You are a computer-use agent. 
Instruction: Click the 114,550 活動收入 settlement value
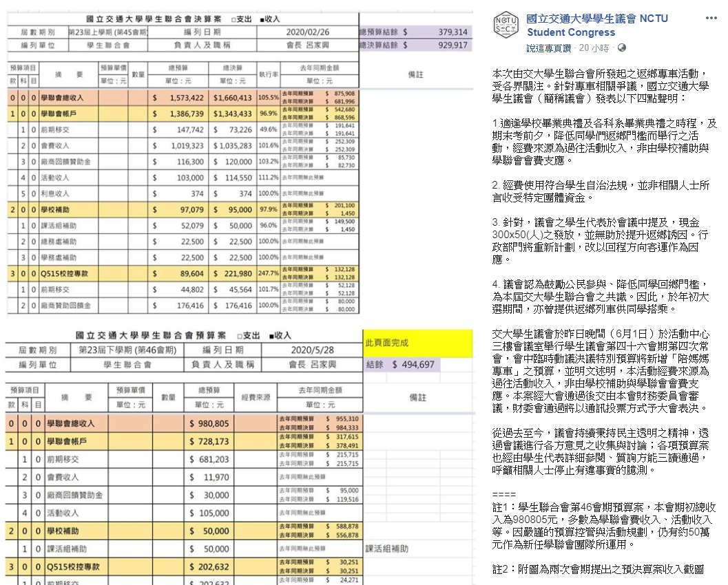pyautogui.click(x=238, y=178)
